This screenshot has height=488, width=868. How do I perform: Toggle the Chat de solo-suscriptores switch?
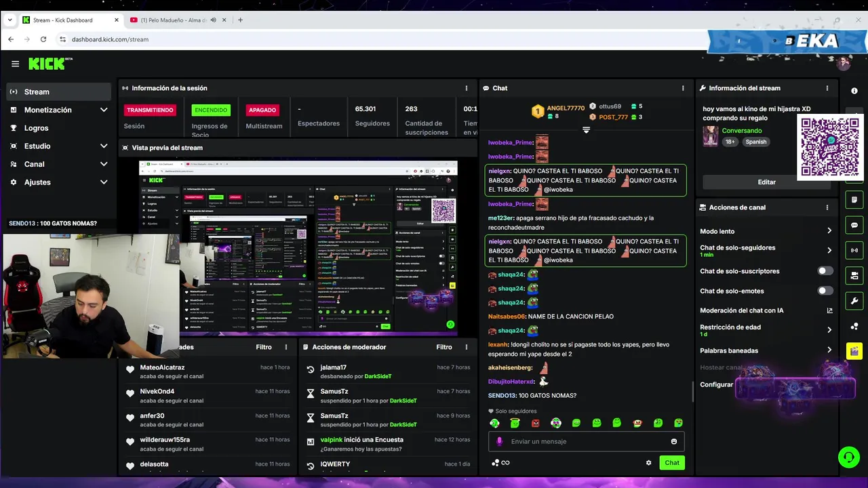(825, 271)
